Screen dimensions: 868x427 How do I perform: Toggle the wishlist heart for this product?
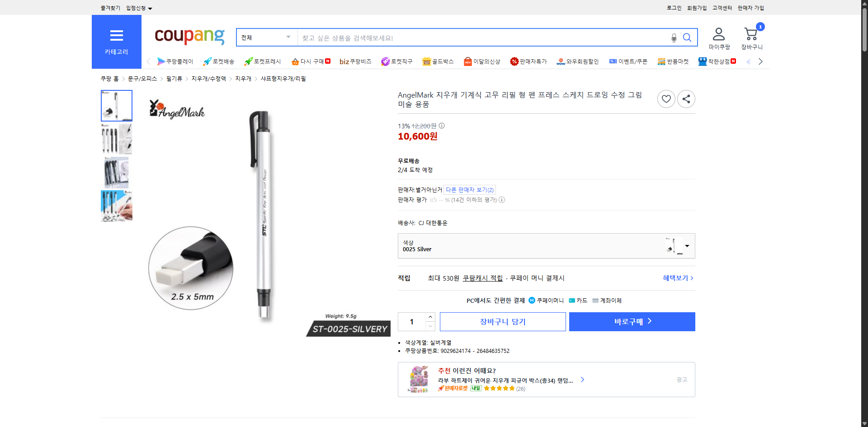coord(666,99)
